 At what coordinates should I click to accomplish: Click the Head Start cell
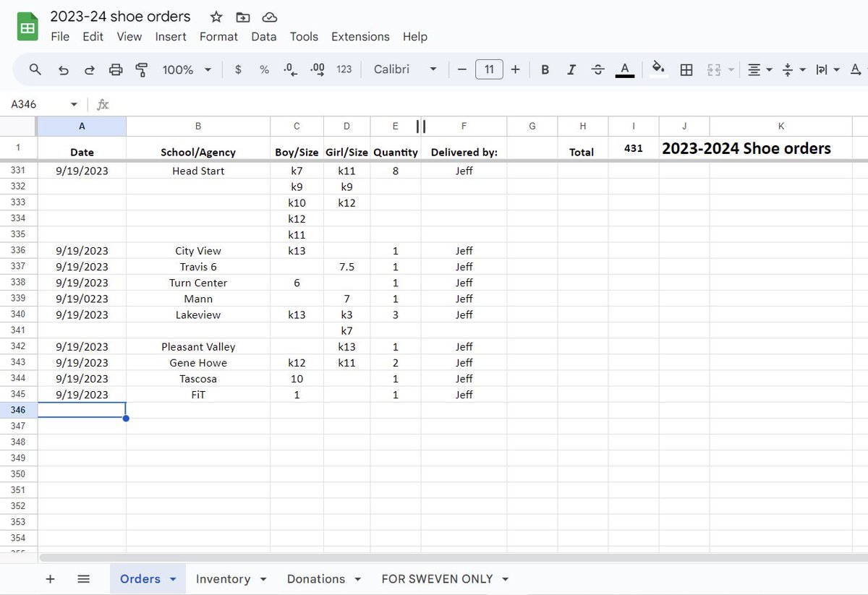click(198, 171)
